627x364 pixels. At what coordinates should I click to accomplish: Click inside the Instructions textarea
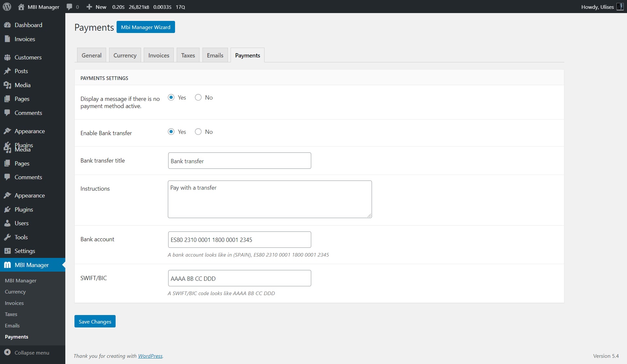(270, 199)
